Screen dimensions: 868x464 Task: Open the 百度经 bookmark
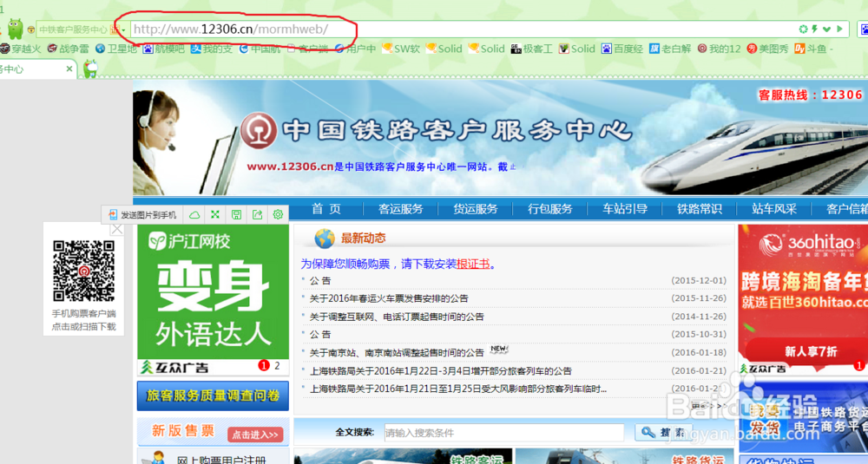pyautogui.click(x=622, y=49)
